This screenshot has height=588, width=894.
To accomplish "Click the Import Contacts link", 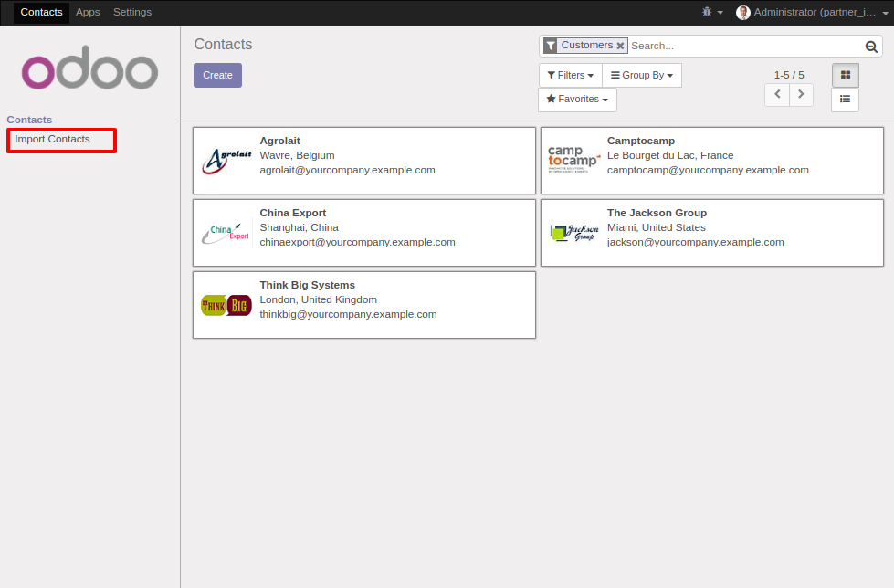I will [x=53, y=140].
